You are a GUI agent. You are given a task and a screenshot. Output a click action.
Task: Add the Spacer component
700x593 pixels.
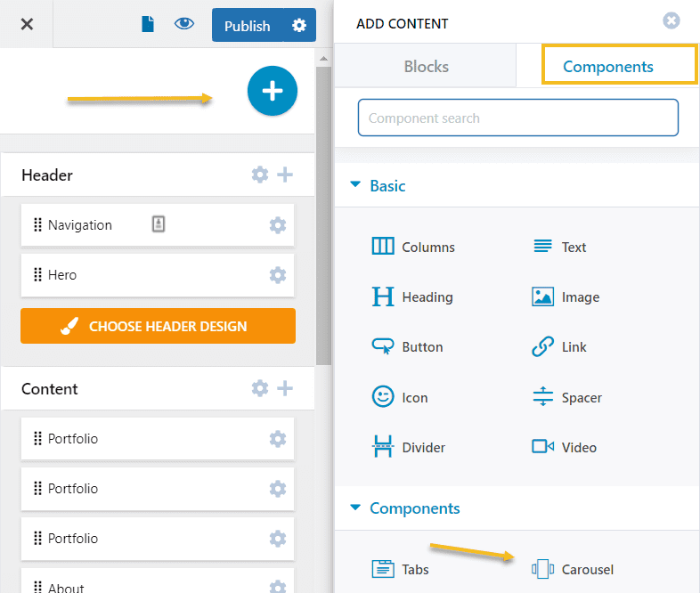(567, 397)
